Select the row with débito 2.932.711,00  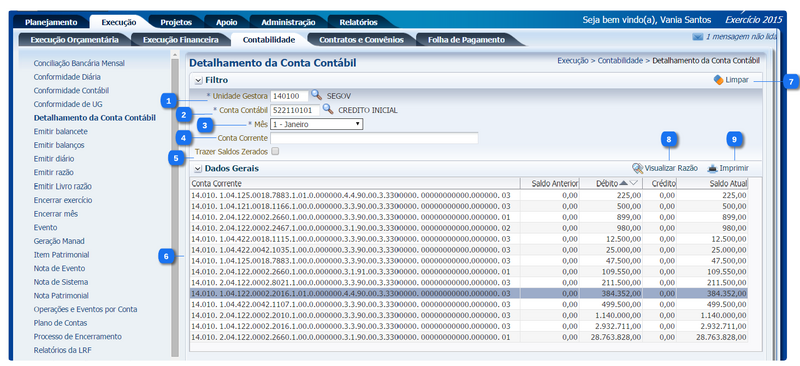click(469, 326)
